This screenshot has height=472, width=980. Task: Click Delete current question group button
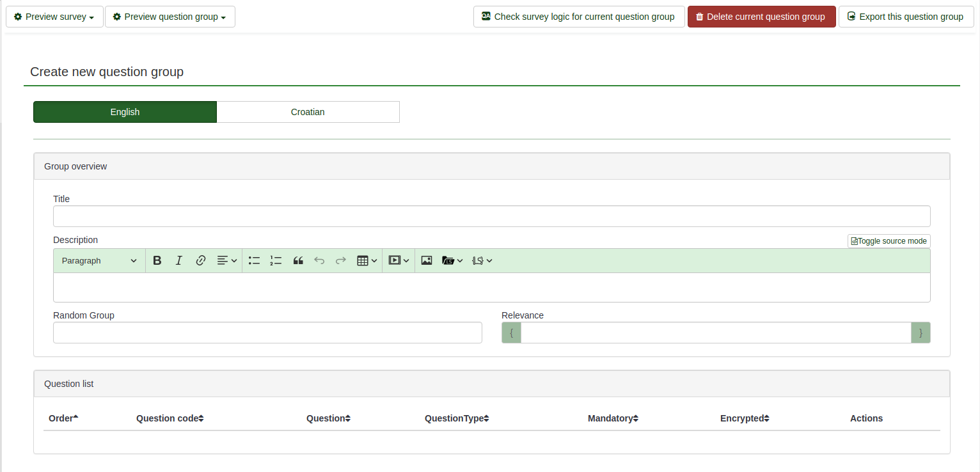click(761, 17)
